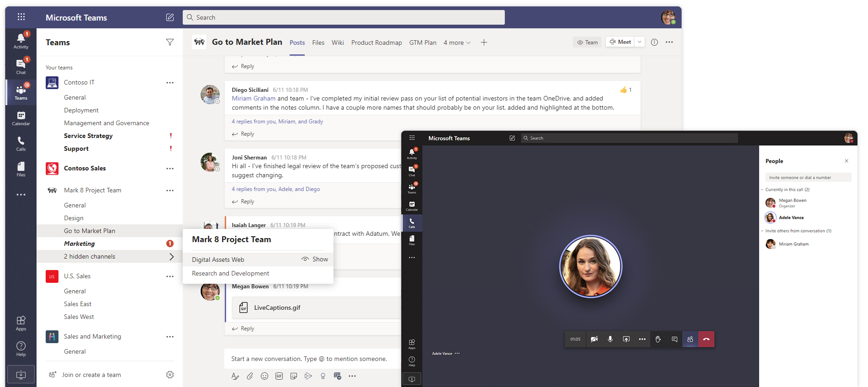Expand the 2 hidden channels list

point(110,256)
